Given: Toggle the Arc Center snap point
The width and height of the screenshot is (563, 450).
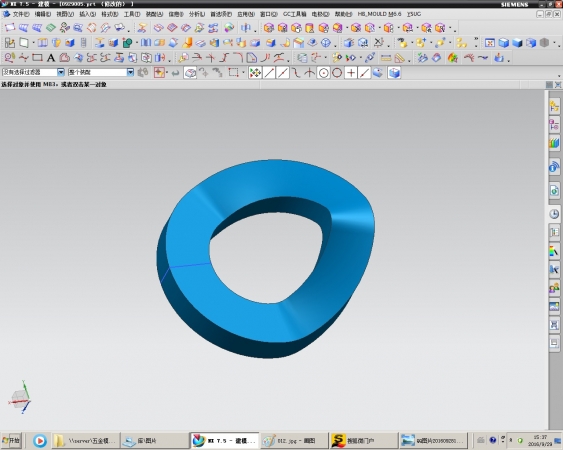Looking at the screenshot, I should (x=324, y=73).
